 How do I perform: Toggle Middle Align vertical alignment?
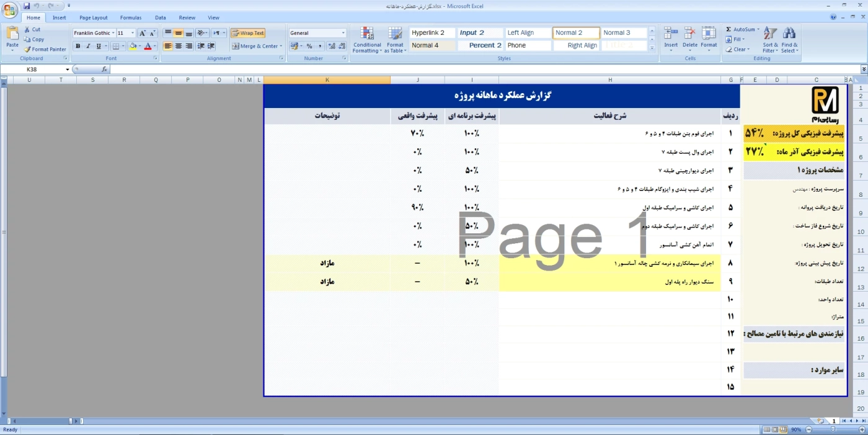pyautogui.click(x=179, y=33)
